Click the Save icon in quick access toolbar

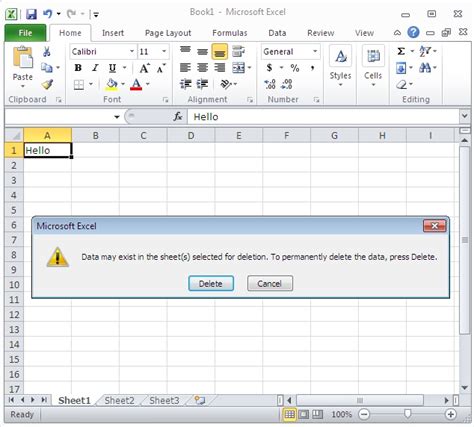(x=31, y=14)
